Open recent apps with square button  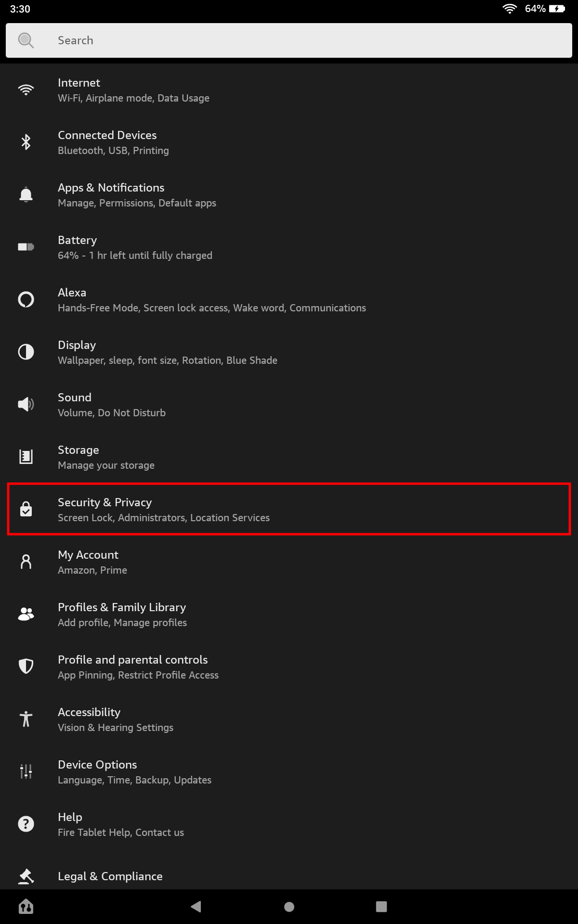click(x=381, y=907)
